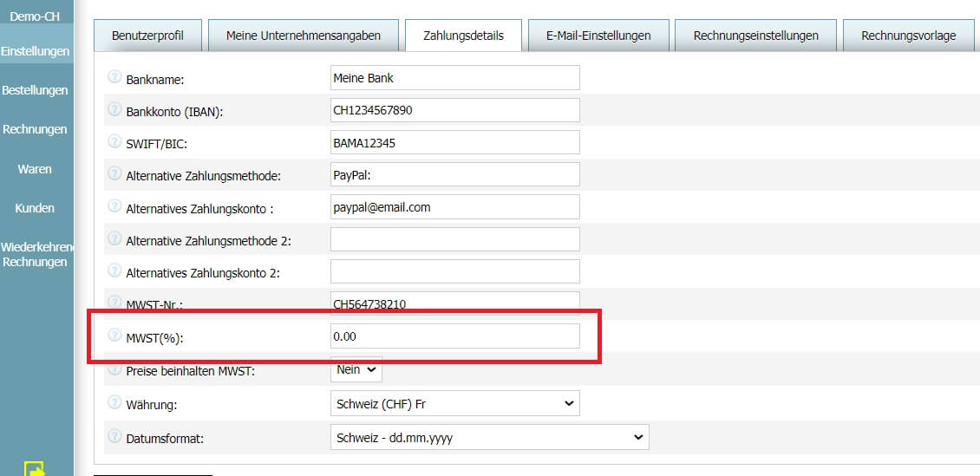Viewport: 980px width, 476px height.
Task: Click empty Alternative Zahlungsmethode 2 field
Action: [455, 239]
